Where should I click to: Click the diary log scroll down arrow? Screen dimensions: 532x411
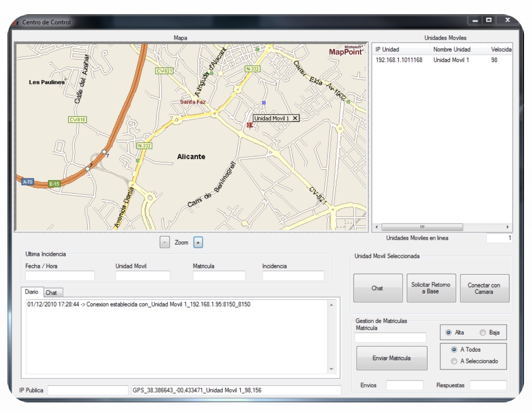click(x=331, y=369)
